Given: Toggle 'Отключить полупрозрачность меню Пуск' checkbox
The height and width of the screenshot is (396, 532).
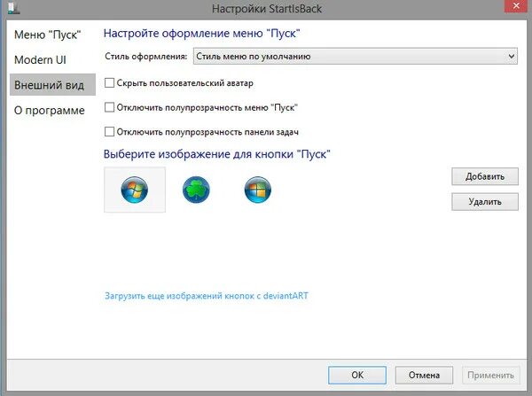Looking at the screenshot, I should [109, 107].
